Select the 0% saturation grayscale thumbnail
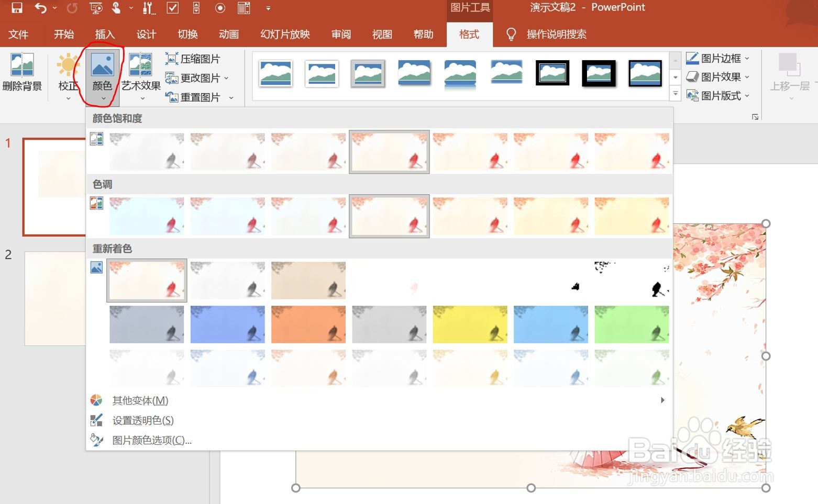818x504 pixels. [x=147, y=152]
